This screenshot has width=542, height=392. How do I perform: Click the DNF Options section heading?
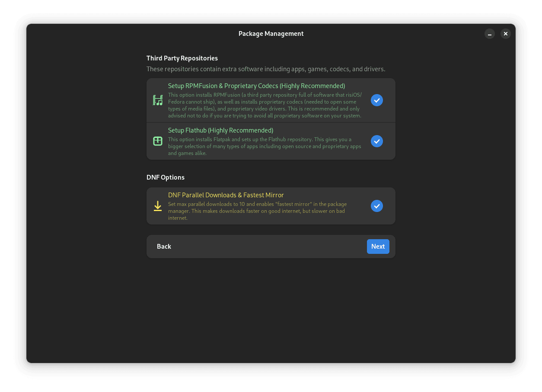coord(166,177)
